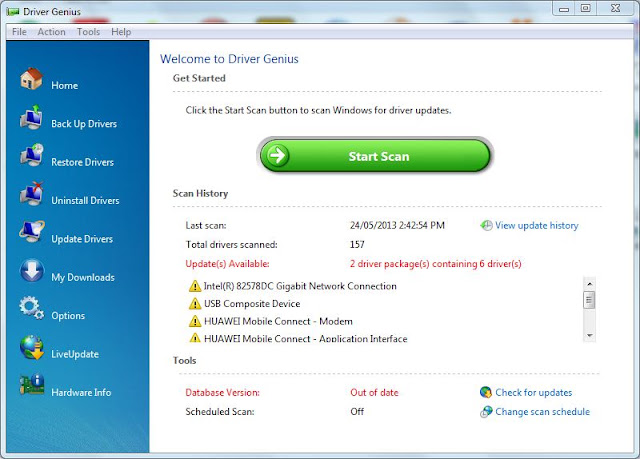Click the Restore Drivers icon
This screenshot has width=640, height=459.
31,155
